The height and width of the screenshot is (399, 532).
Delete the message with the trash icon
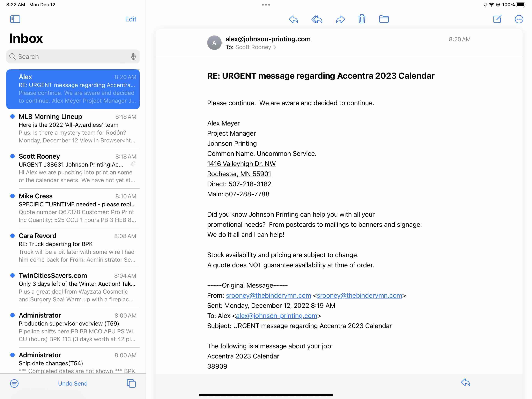pyautogui.click(x=361, y=19)
